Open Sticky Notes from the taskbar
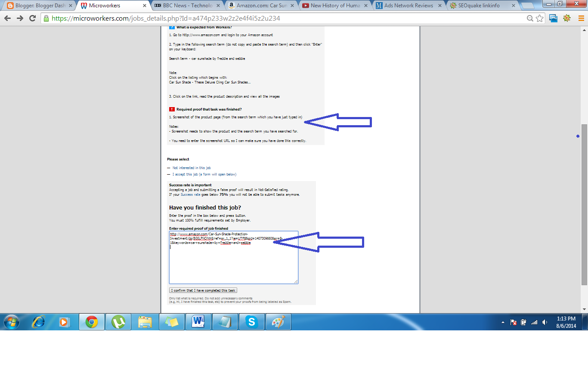 pyautogui.click(x=172, y=322)
